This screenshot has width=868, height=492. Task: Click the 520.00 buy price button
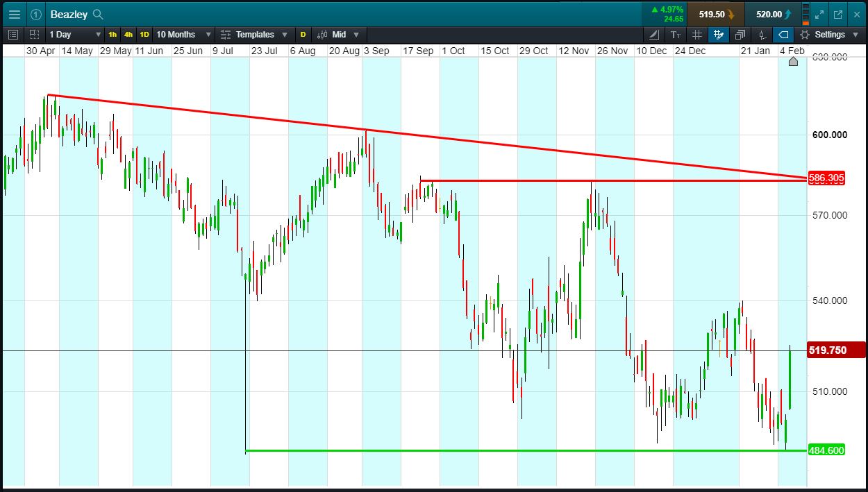click(x=772, y=14)
